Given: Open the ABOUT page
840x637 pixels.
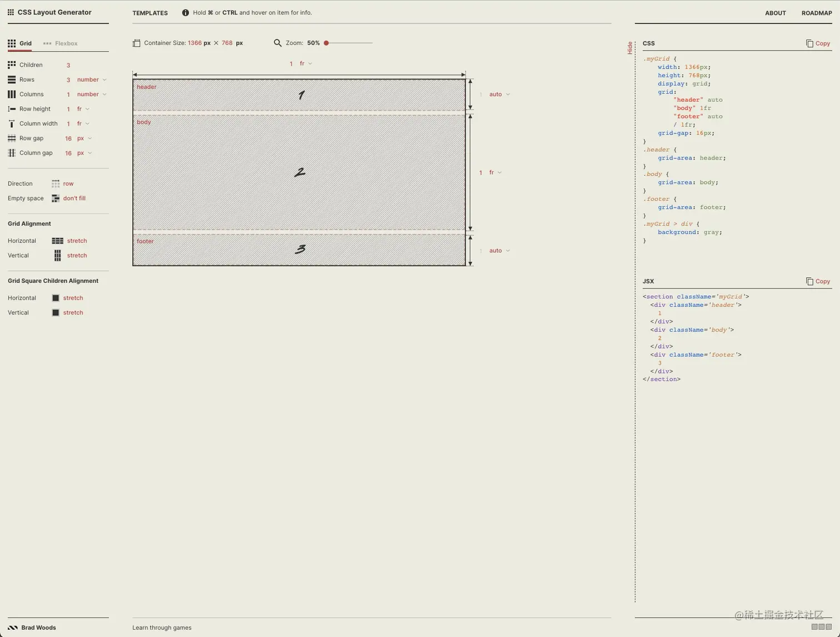Looking at the screenshot, I should 775,13.
